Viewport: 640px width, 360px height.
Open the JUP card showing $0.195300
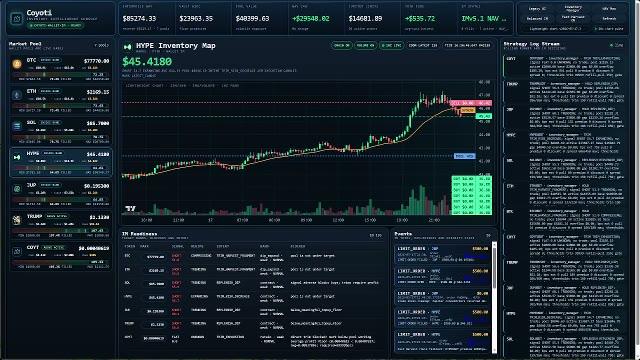click(x=61, y=194)
